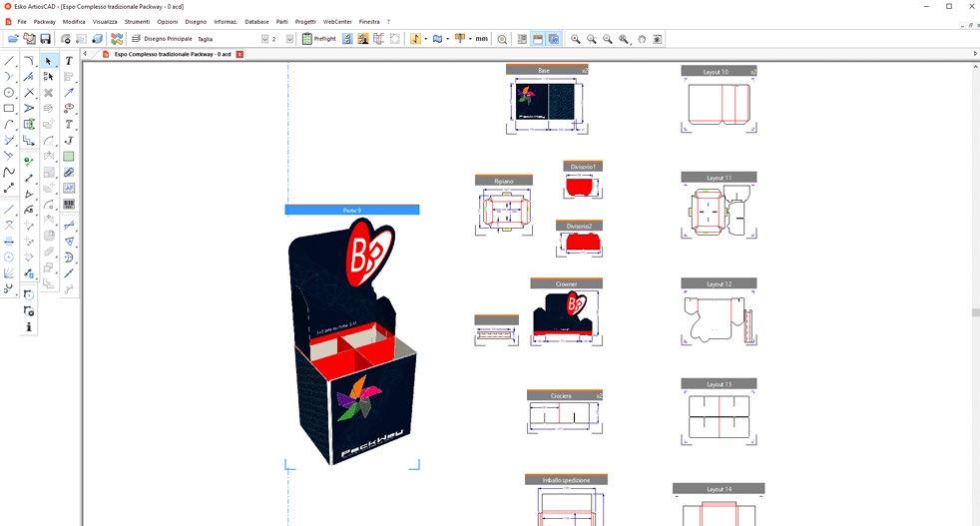980x526 pixels.
Task: Toggle the layer view mode button
Action: [x=522, y=39]
